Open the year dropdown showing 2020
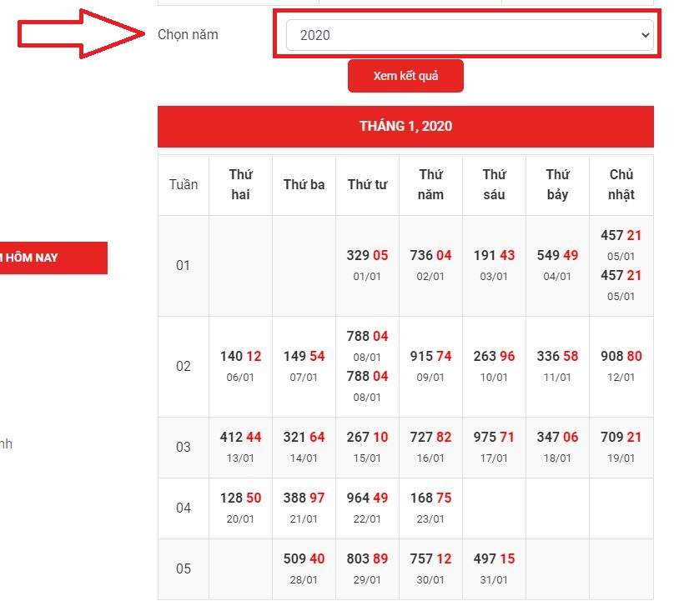The image size is (679, 616). 468,35
